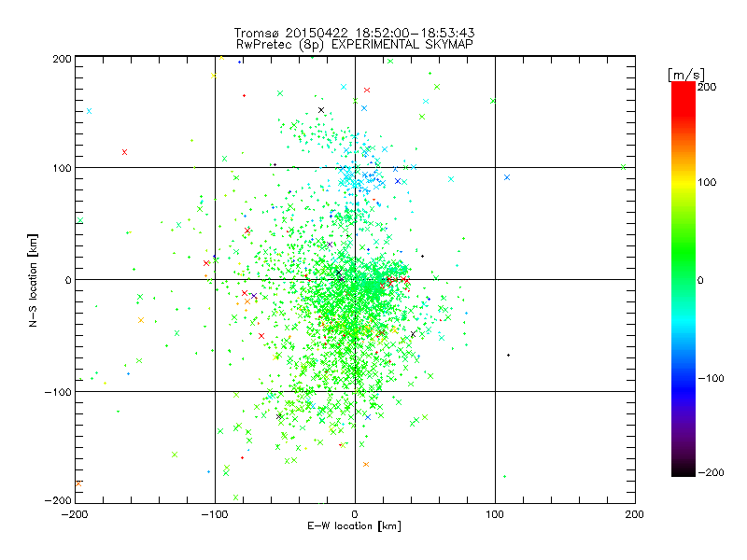Click the colorbar label '100' near yellow

tap(707, 182)
